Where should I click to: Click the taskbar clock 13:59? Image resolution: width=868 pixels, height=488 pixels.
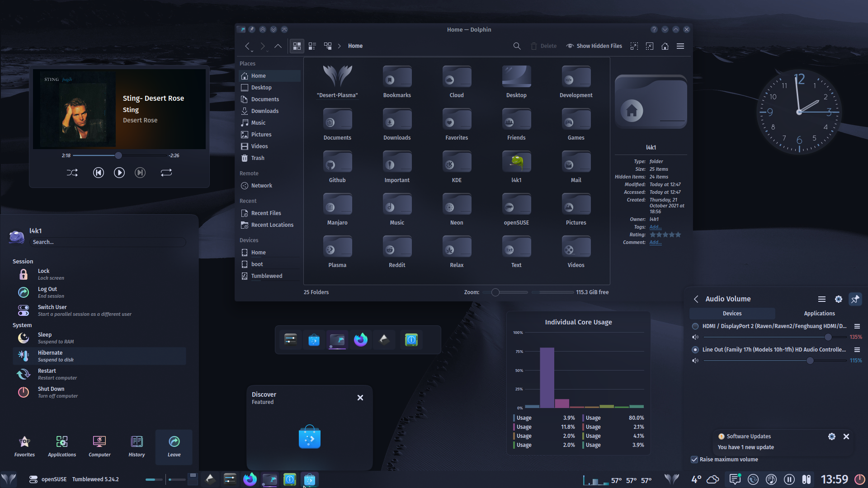pos(834,479)
